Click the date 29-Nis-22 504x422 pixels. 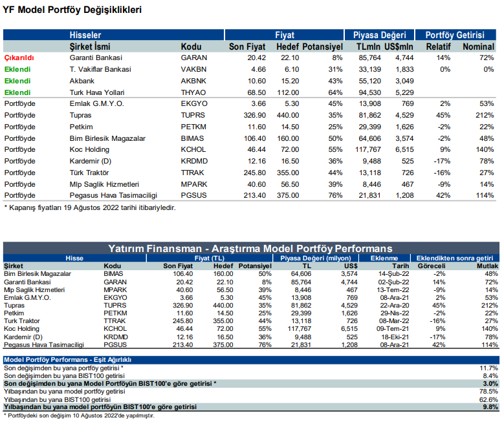point(395,313)
